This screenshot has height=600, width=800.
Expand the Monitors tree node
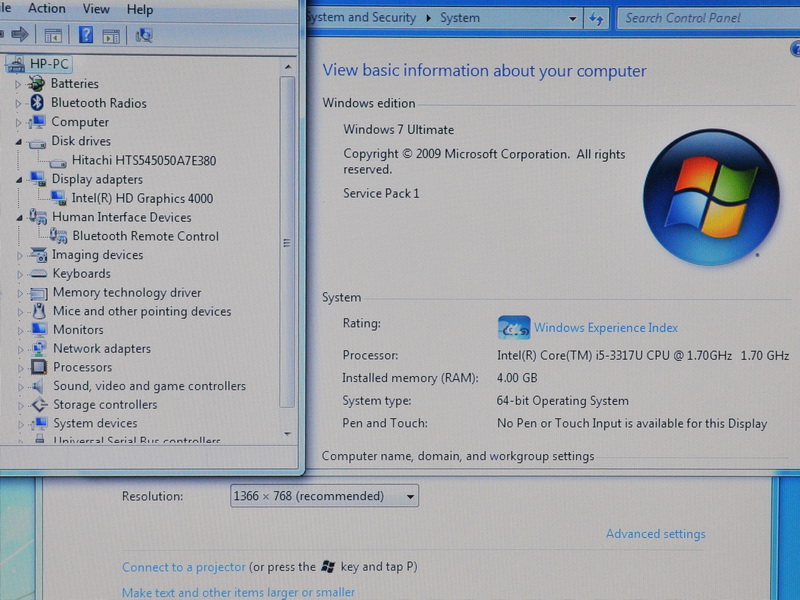(20, 331)
